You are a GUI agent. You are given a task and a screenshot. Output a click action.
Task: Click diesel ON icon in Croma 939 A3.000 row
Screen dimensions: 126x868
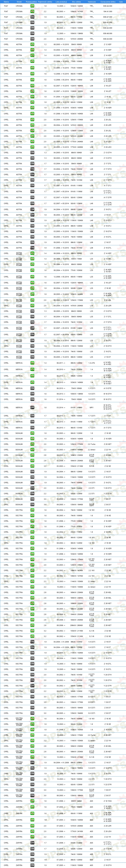(32, 39)
